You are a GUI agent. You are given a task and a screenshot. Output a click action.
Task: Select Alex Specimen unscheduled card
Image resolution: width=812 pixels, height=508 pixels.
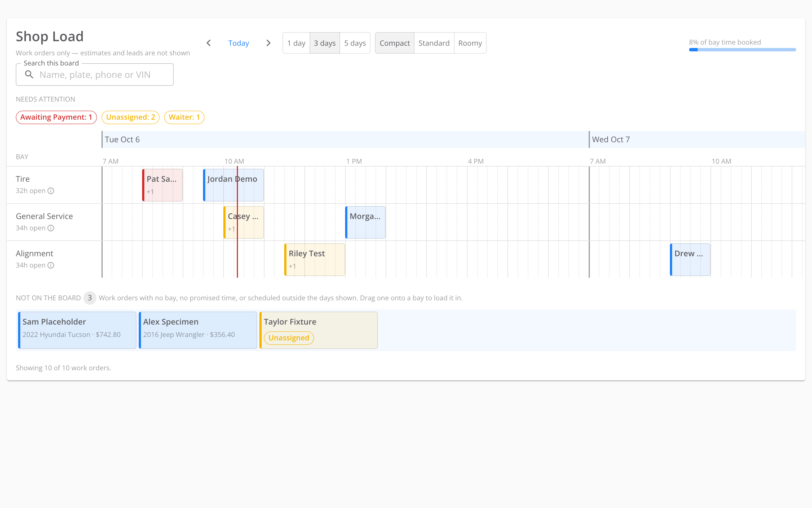click(x=198, y=330)
